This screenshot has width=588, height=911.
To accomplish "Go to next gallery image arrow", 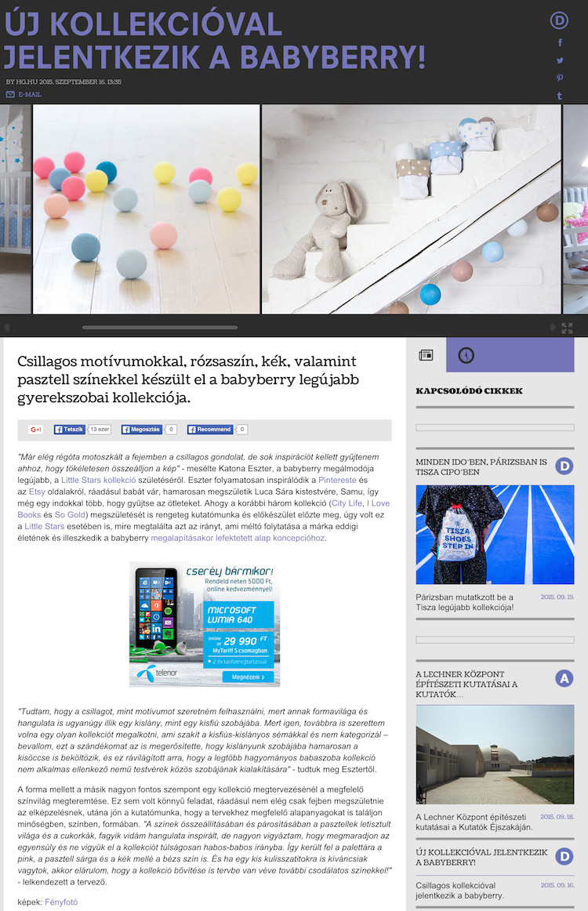I will tap(554, 327).
